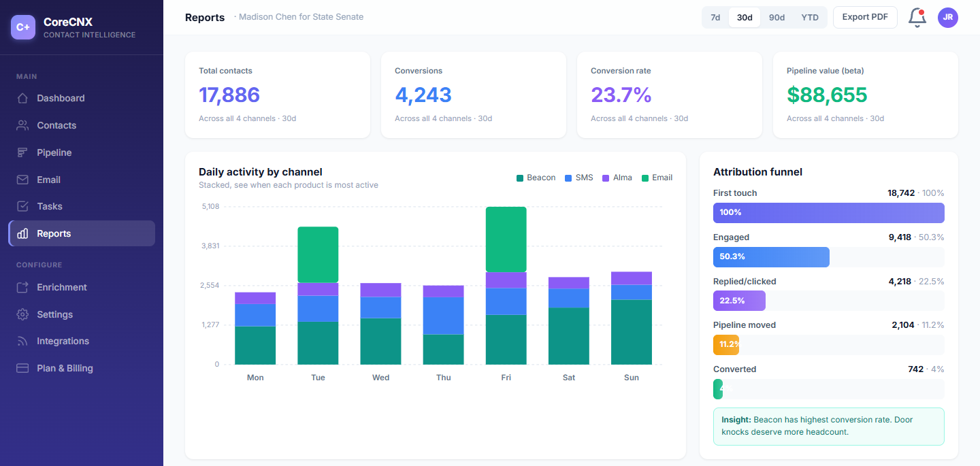Viewport: 980px width, 466px height.
Task: Select the Reports menu item
Action: click(82, 233)
